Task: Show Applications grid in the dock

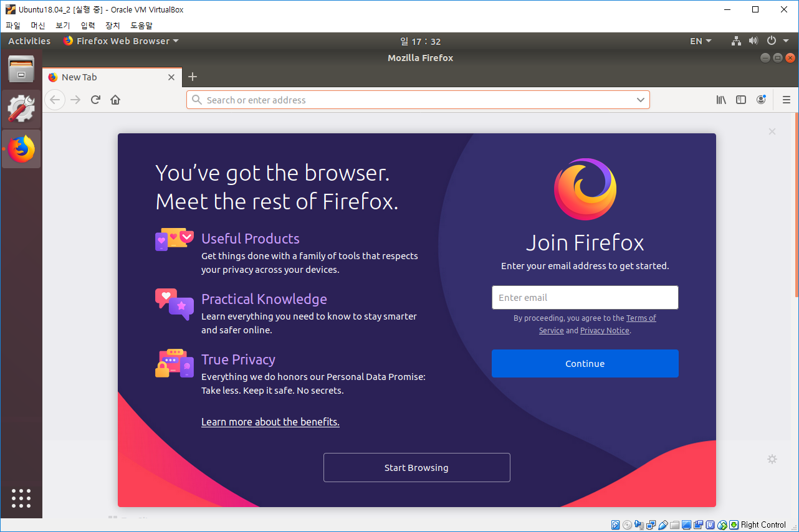Action: point(21,498)
